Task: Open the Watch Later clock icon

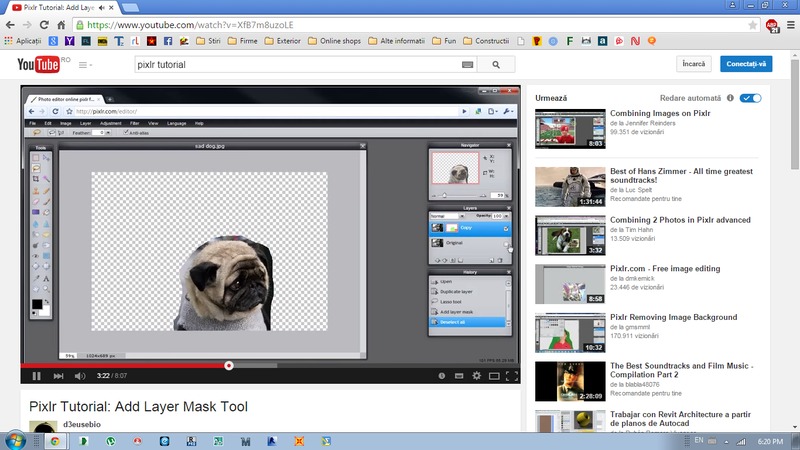Action: (x=442, y=376)
